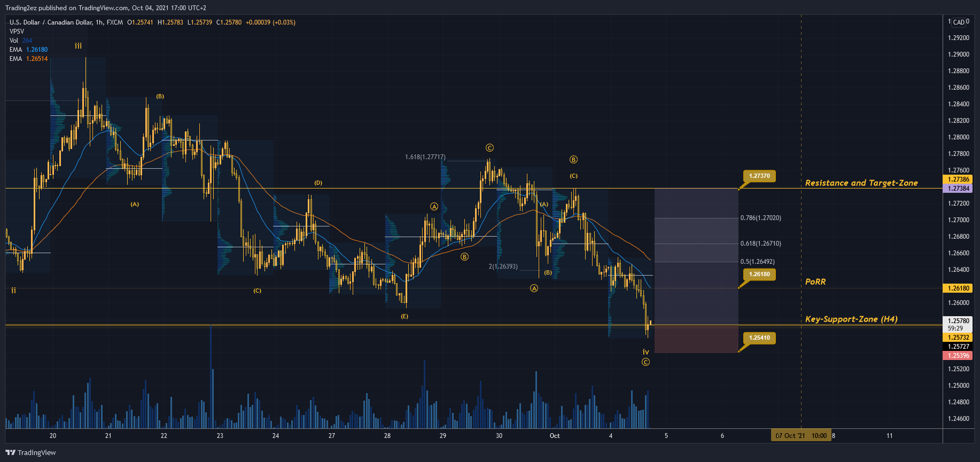The height and width of the screenshot is (462, 980).
Task: Click the 27 date label on time axis
Action: click(x=332, y=436)
